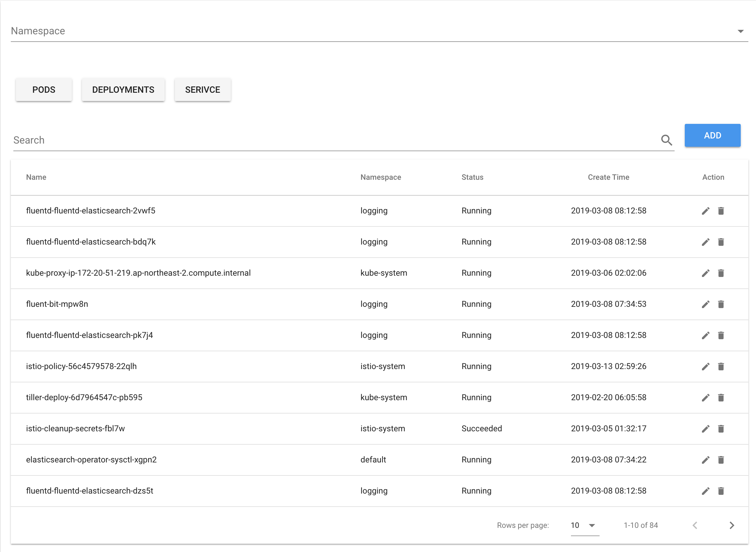Edit the fluentd-fluentd-elasticsearch-2vwf5 pod
Viewport: 756px width, 552px height.
tap(705, 211)
